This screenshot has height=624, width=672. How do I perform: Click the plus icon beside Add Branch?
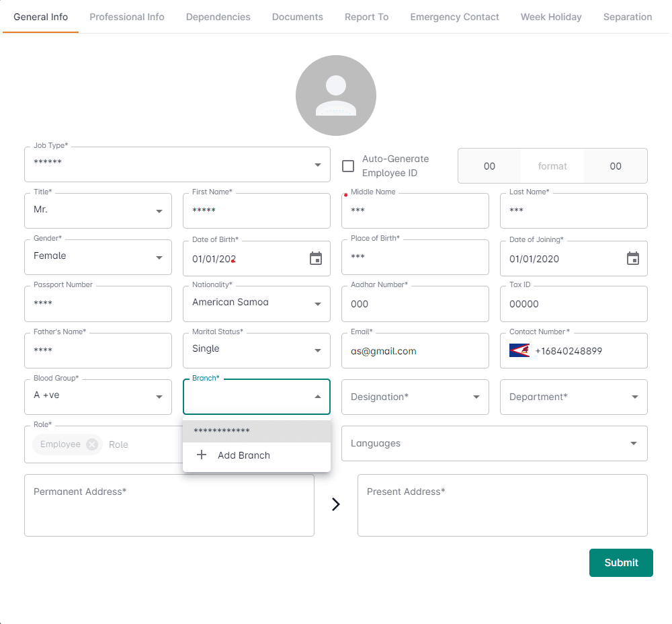click(x=201, y=455)
